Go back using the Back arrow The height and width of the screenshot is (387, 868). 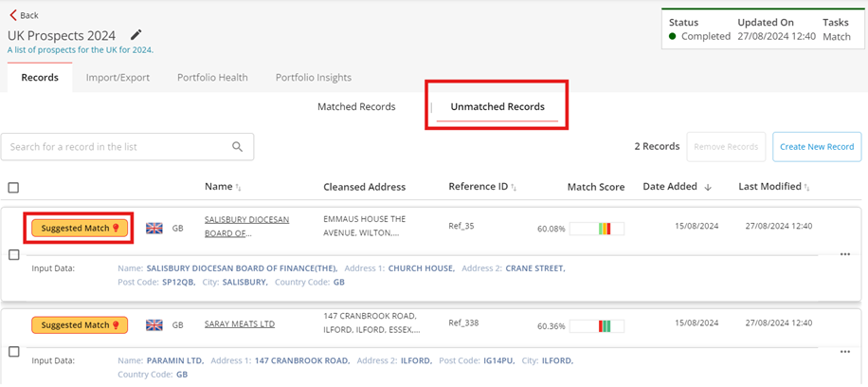click(13, 15)
